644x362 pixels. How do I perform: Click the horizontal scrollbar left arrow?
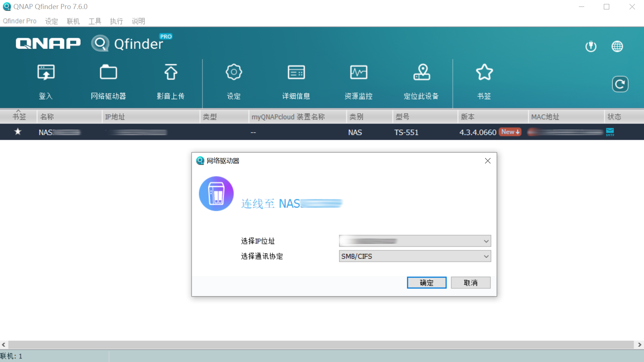4,345
